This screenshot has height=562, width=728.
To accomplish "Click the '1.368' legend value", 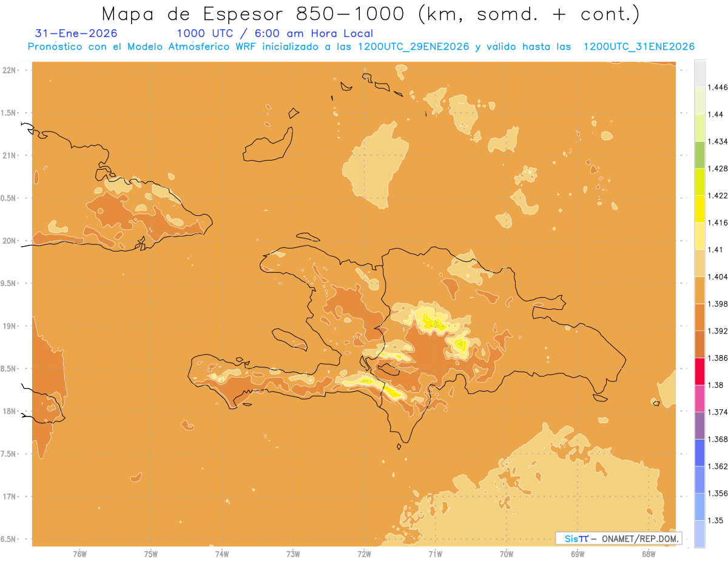I will (717, 440).
